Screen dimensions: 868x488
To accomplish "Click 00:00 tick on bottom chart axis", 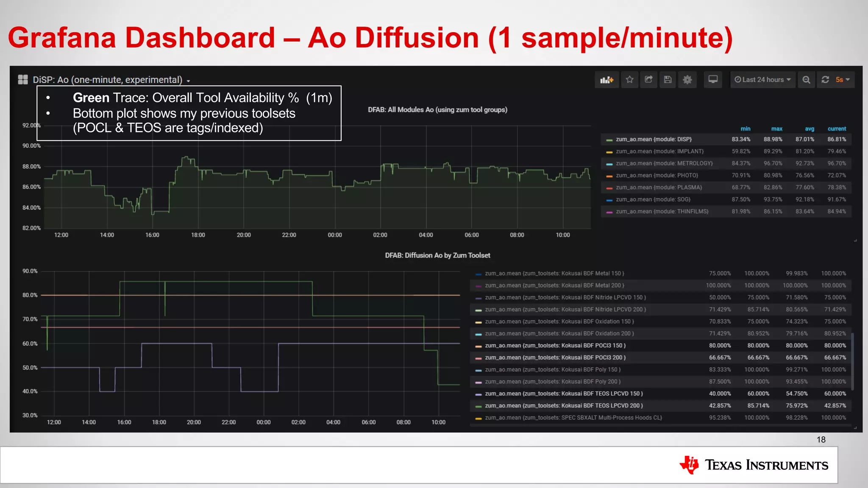I will [264, 422].
